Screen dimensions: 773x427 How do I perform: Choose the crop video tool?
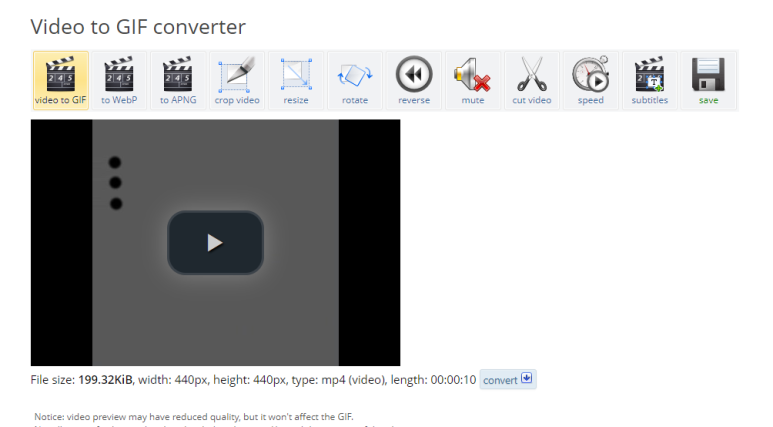pyautogui.click(x=237, y=80)
